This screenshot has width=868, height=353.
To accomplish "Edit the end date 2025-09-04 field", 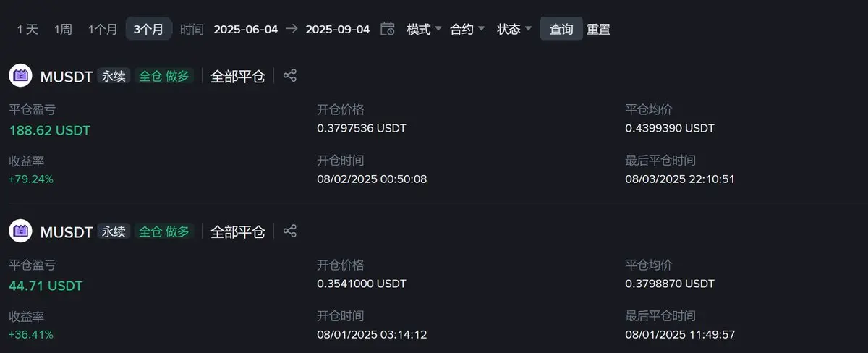I will tap(338, 29).
